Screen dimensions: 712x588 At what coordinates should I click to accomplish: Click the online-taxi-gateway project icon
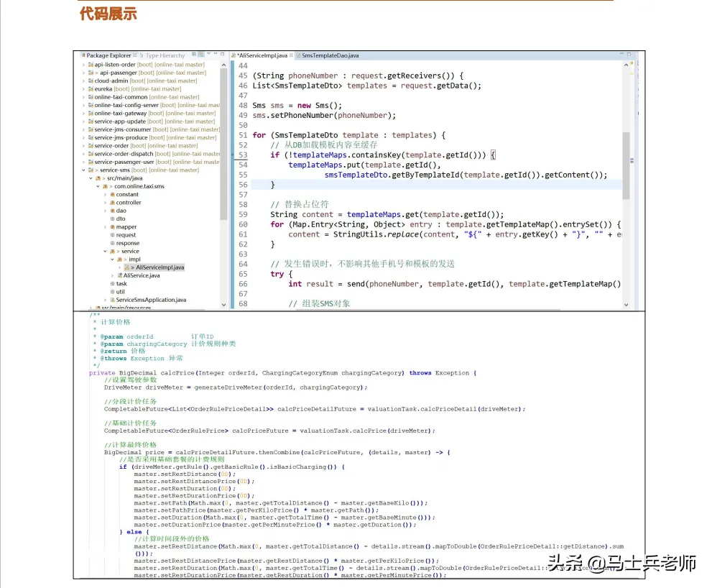tap(91, 114)
